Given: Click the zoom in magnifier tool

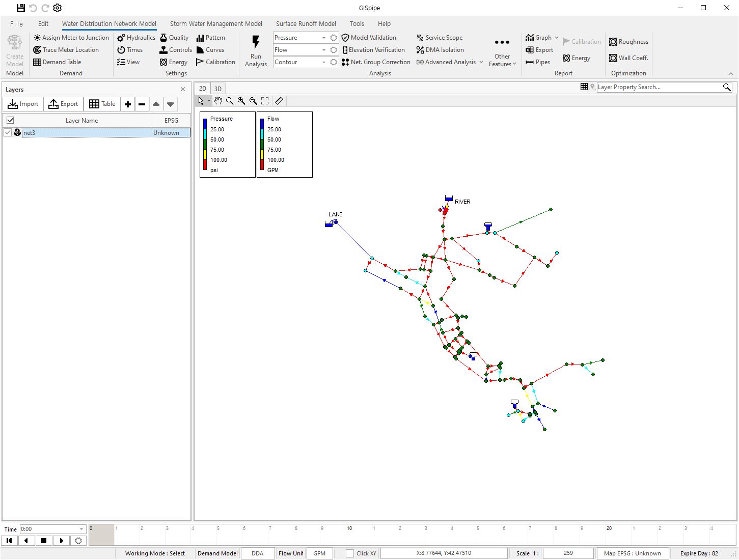Looking at the screenshot, I should pyautogui.click(x=241, y=101).
